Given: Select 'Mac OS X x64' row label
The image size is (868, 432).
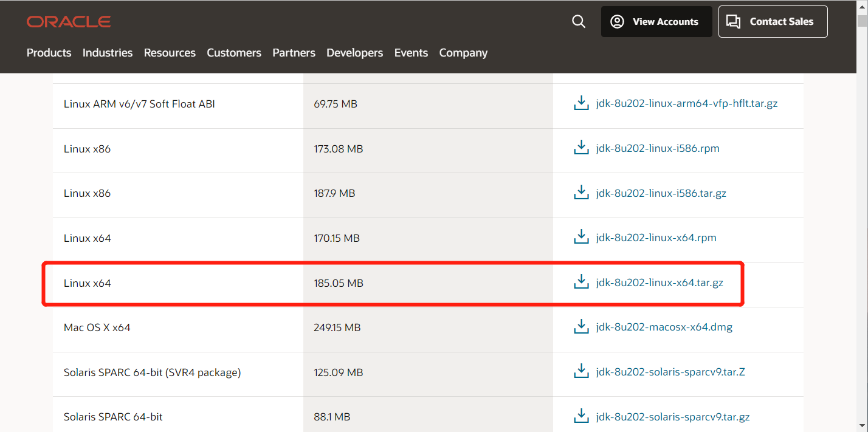Looking at the screenshot, I should (97, 327).
